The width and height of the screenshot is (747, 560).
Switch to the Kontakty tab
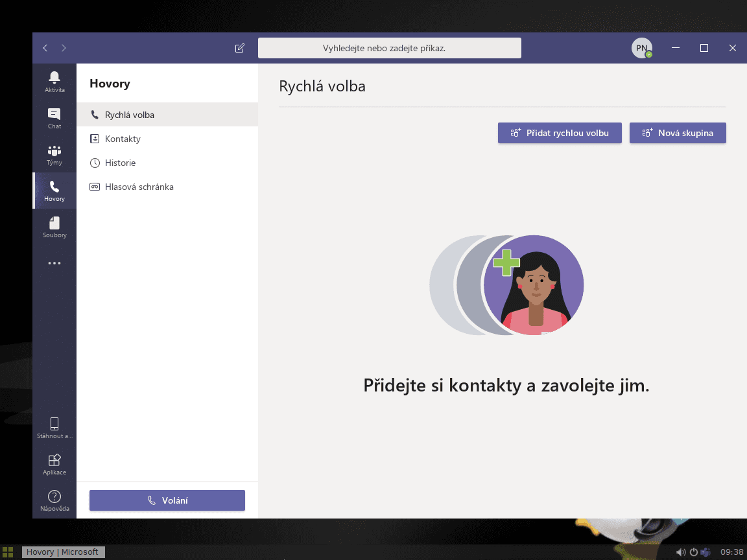122,138
